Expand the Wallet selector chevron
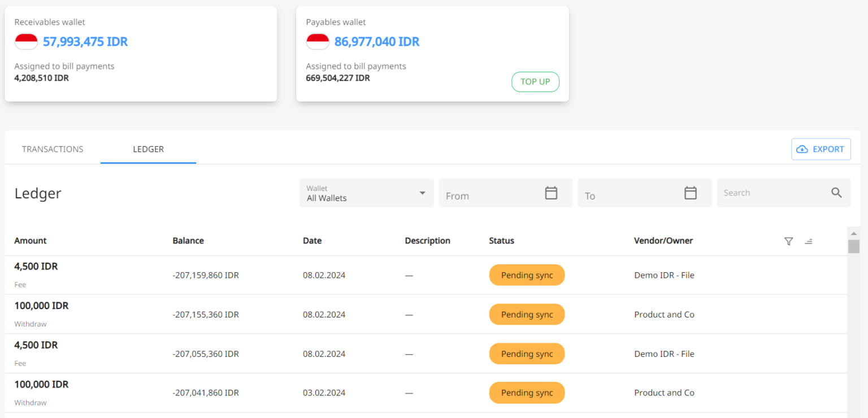The image size is (868, 418). tap(422, 193)
